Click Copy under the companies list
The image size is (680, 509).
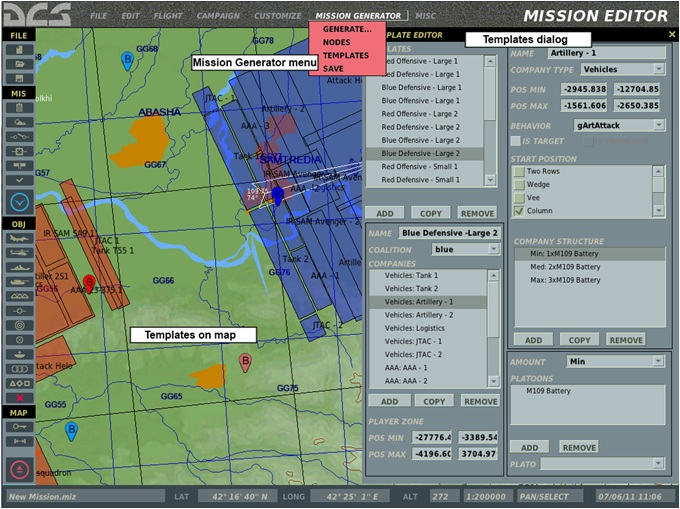coord(432,401)
